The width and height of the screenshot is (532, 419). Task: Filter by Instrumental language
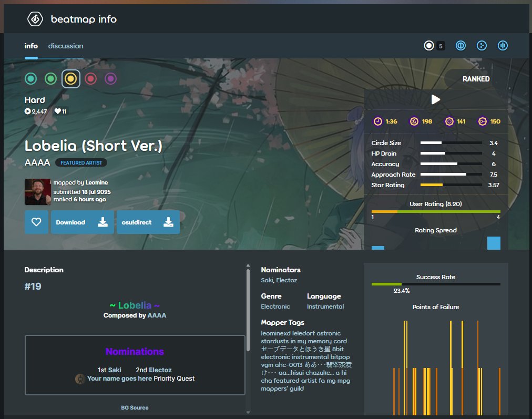click(325, 306)
